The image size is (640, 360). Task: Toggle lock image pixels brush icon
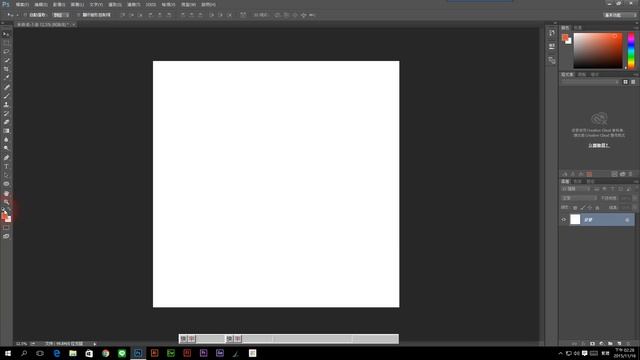tap(582, 208)
